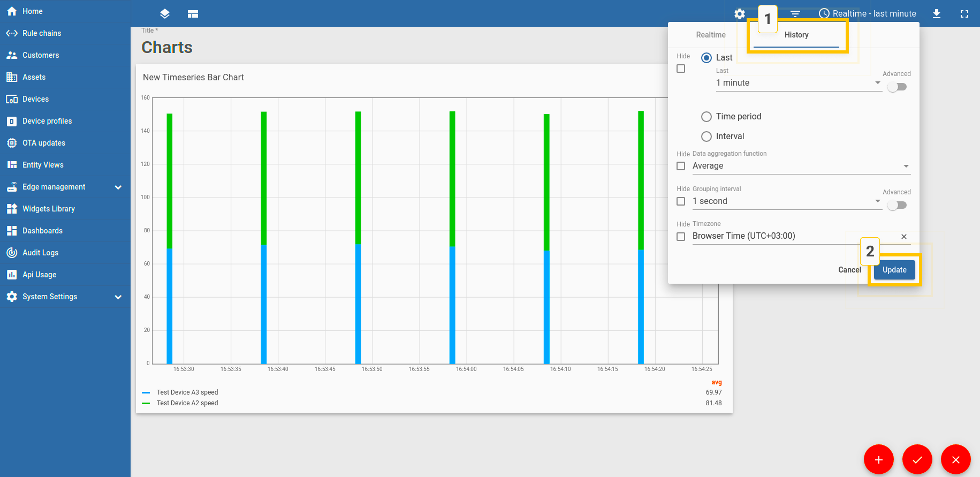Edit the Charts dashboard title
Viewport: 980px width, 477px height.
click(x=167, y=48)
